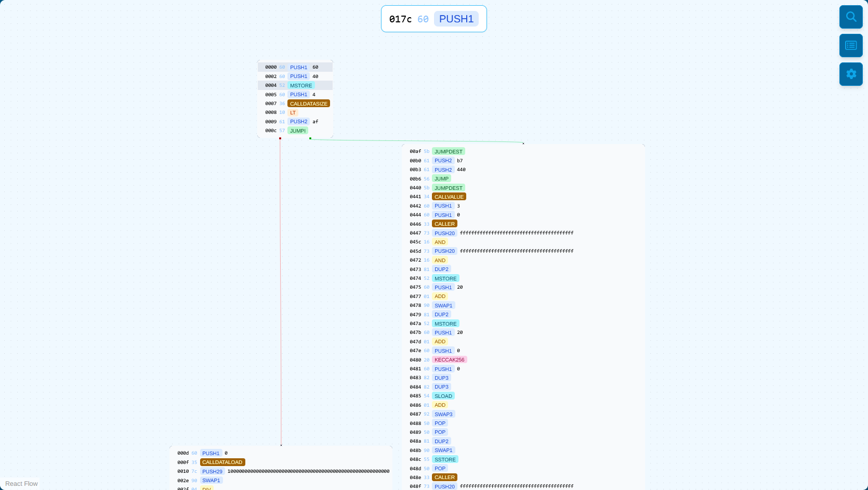
Task: Select the CALLER instruction at 0446
Action: tap(444, 224)
